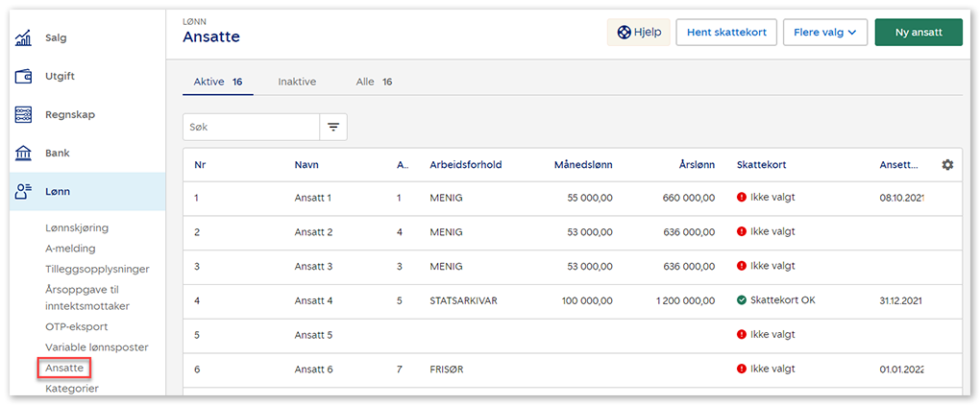Open table column settings gear
This screenshot has width=980, height=405.
pos(947,165)
